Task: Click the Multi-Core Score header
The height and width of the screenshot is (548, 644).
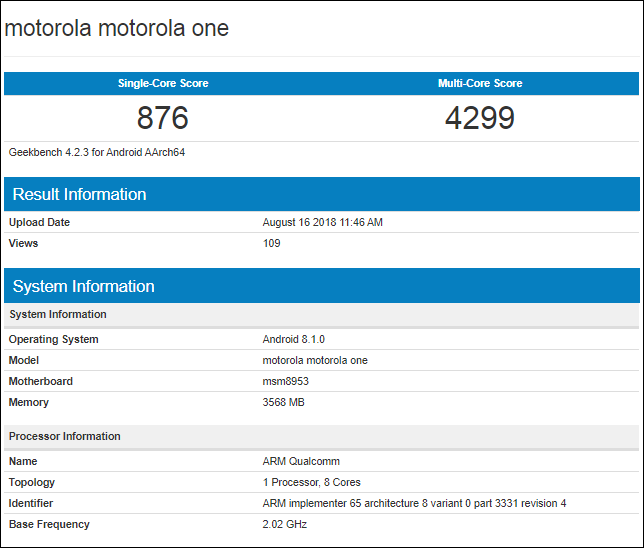Action: click(x=480, y=83)
